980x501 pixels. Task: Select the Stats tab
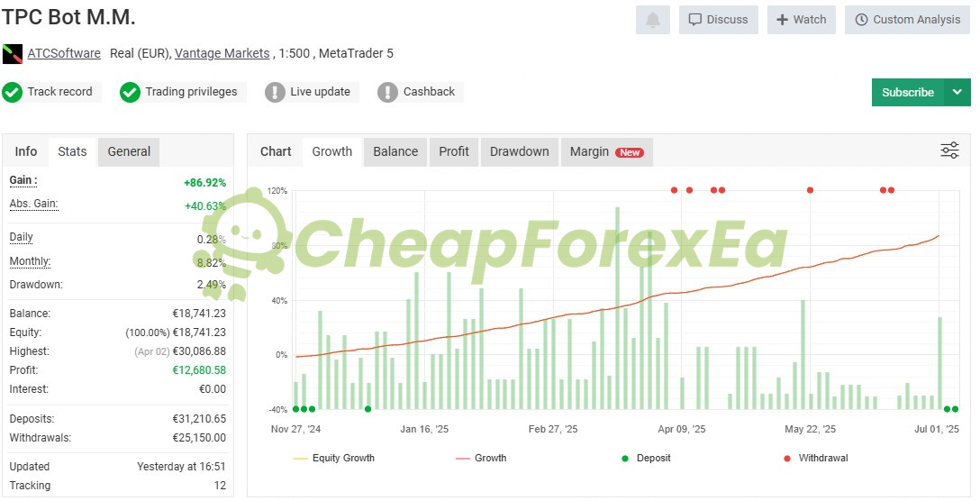(72, 151)
